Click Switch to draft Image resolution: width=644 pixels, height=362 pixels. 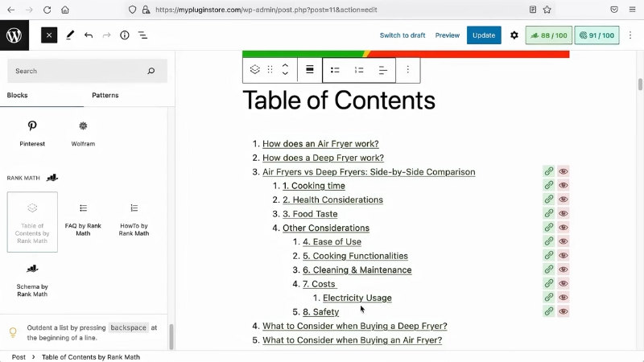tap(402, 35)
